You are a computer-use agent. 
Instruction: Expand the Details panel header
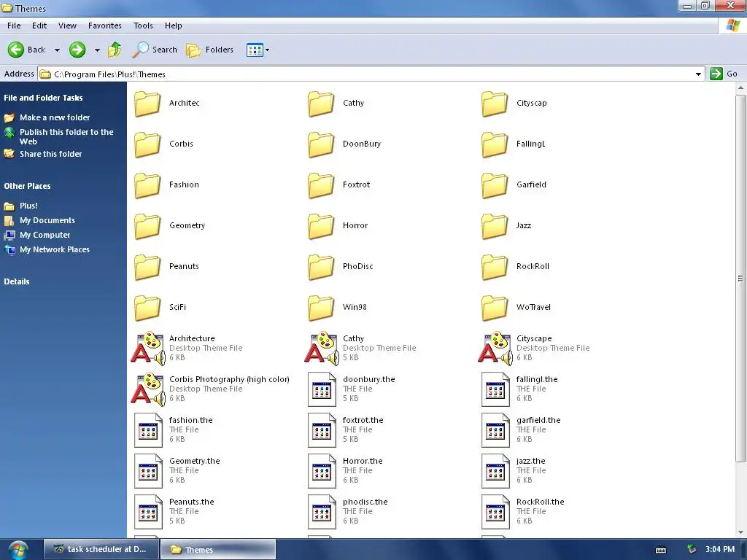tap(17, 281)
